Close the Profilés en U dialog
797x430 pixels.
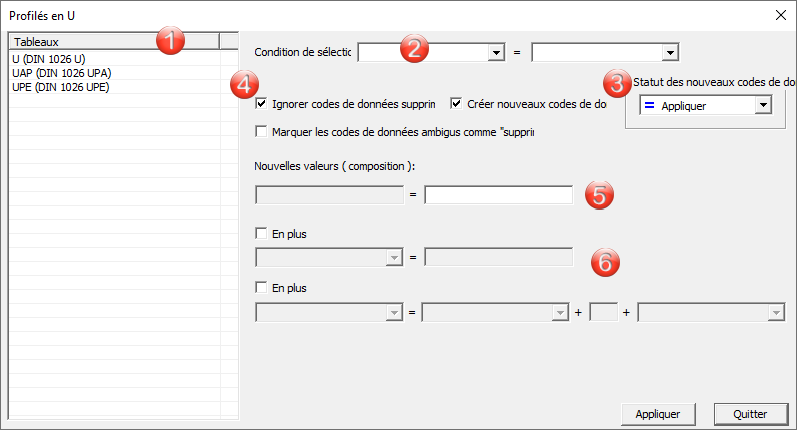[x=780, y=16]
